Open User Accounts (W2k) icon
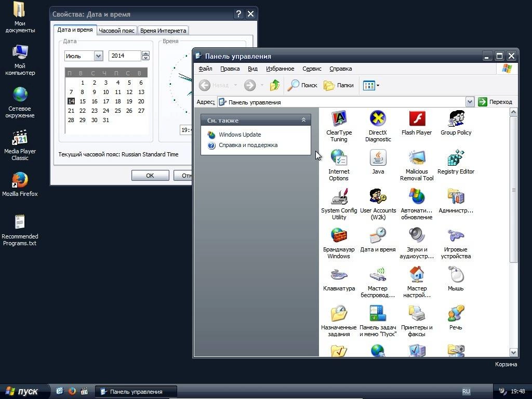532x399 pixels. tap(378, 204)
